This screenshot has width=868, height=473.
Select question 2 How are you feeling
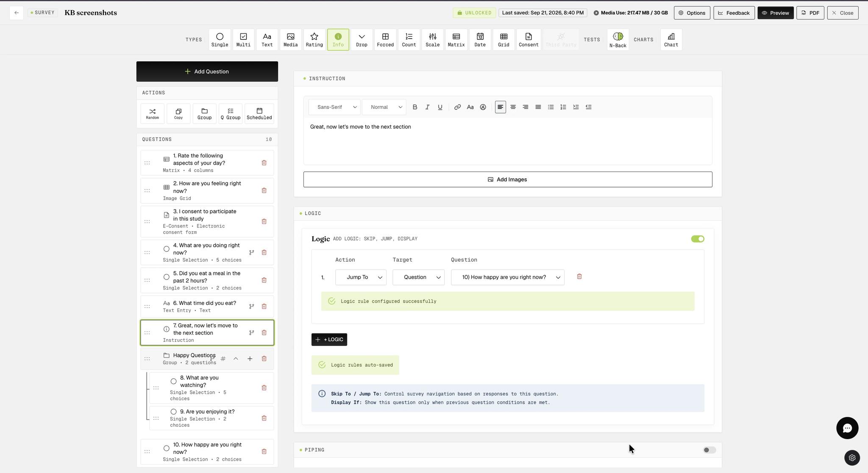(x=207, y=191)
